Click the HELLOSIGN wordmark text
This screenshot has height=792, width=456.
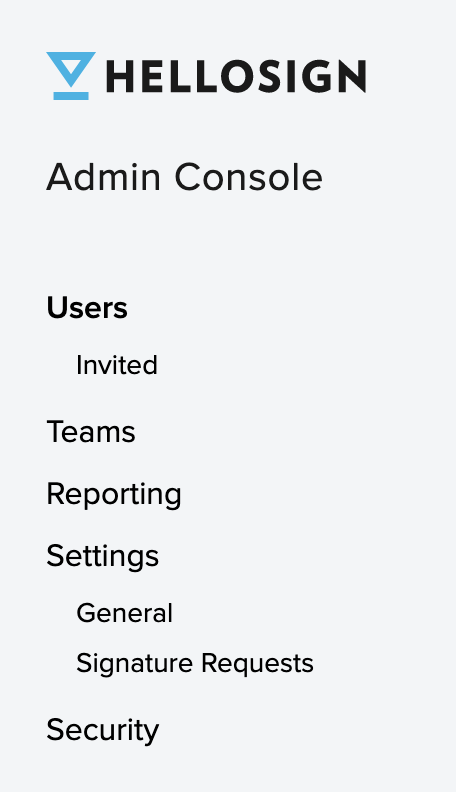(x=236, y=76)
